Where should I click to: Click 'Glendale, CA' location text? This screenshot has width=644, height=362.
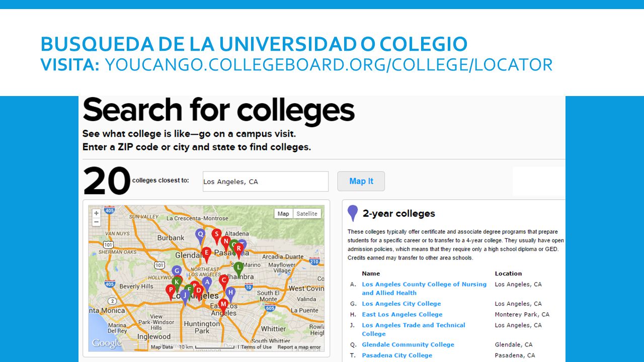click(x=513, y=344)
